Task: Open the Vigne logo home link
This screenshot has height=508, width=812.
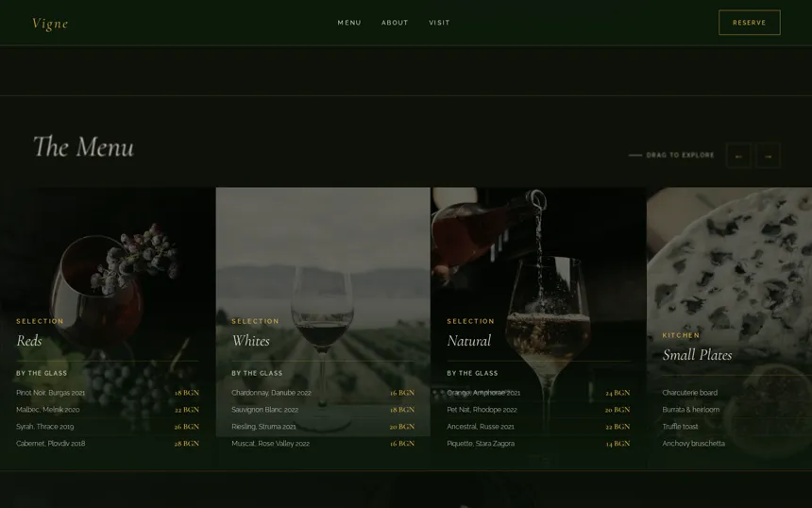Action: pyautogui.click(x=50, y=24)
